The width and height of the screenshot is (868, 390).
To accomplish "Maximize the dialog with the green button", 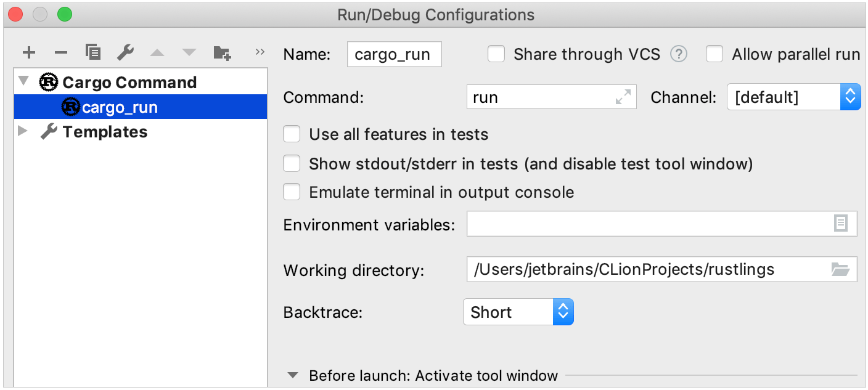I will [65, 14].
